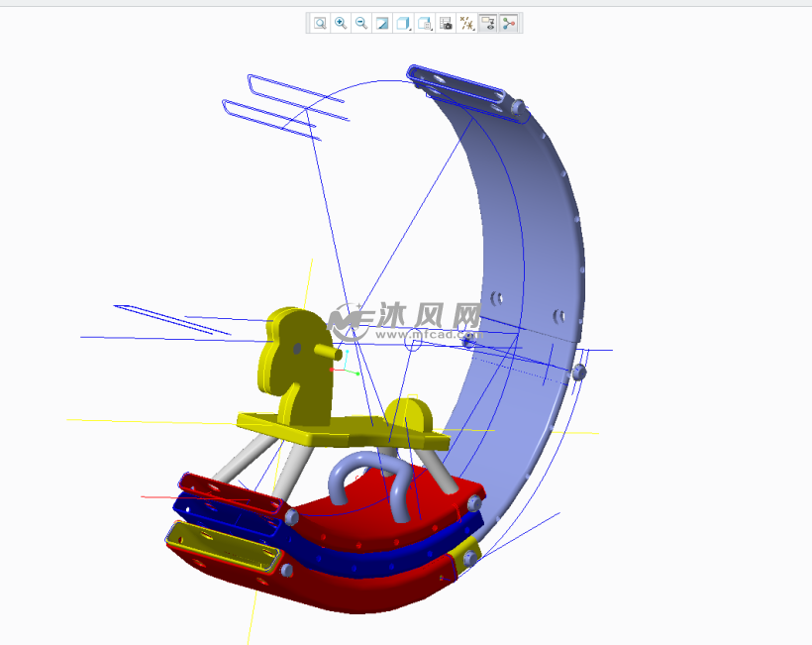Toggle the Spin Center button

[x=508, y=23]
